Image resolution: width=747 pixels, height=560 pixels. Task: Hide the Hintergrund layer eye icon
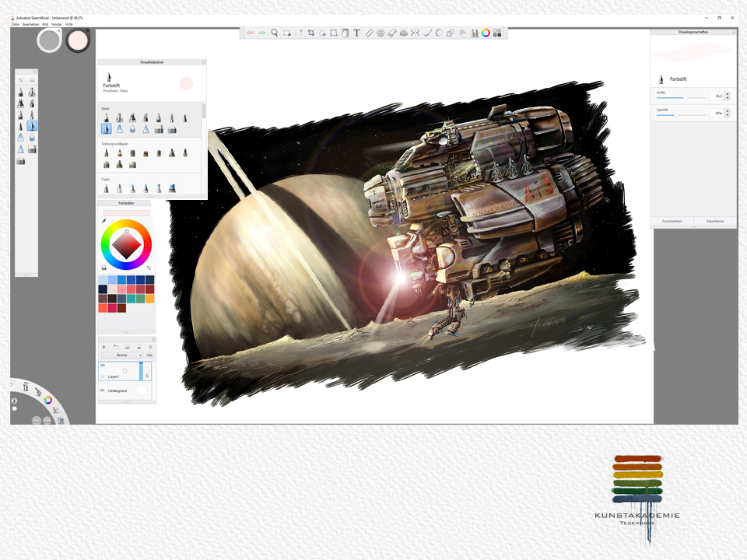click(102, 390)
